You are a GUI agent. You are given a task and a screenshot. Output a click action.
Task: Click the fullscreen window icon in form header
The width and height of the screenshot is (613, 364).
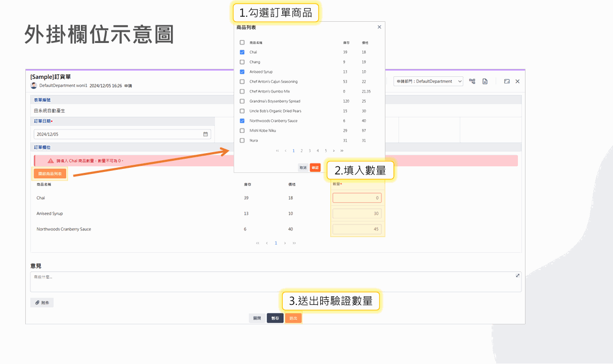coord(507,81)
